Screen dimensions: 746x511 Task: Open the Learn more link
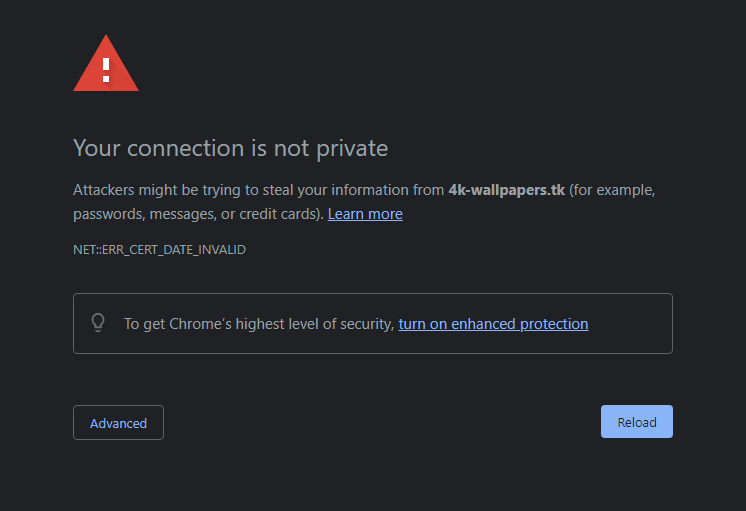(x=365, y=214)
